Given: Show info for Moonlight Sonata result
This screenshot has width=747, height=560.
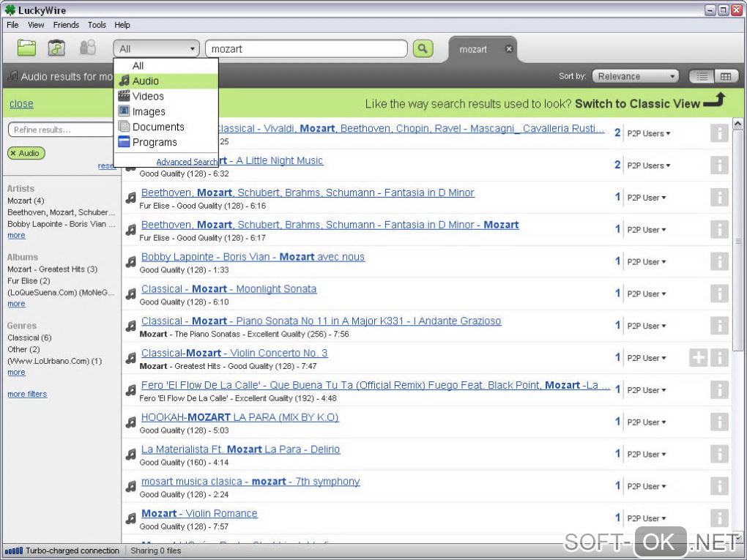Looking at the screenshot, I should pyautogui.click(x=719, y=294).
